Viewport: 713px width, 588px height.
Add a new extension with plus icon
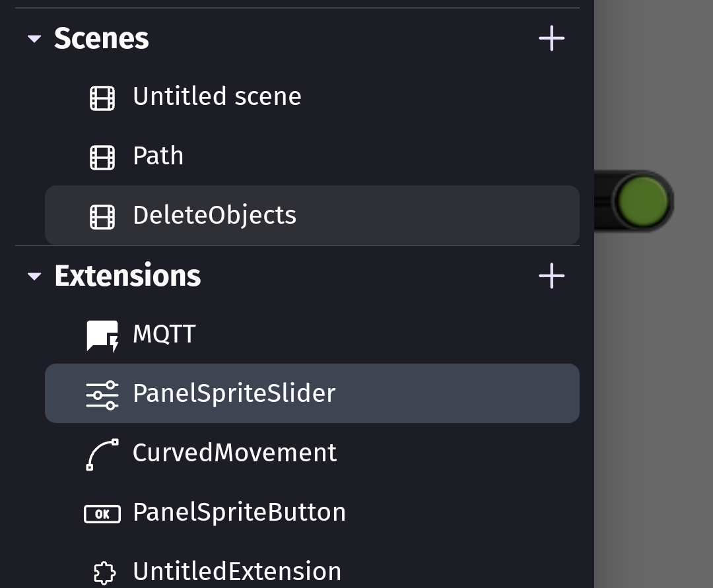[551, 276]
